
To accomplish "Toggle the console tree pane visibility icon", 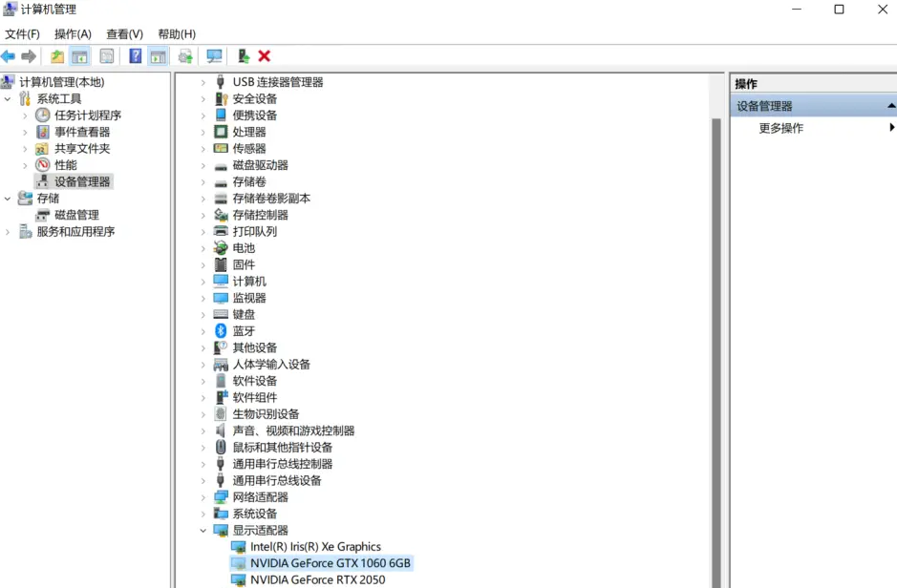I will pyautogui.click(x=80, y=55).
